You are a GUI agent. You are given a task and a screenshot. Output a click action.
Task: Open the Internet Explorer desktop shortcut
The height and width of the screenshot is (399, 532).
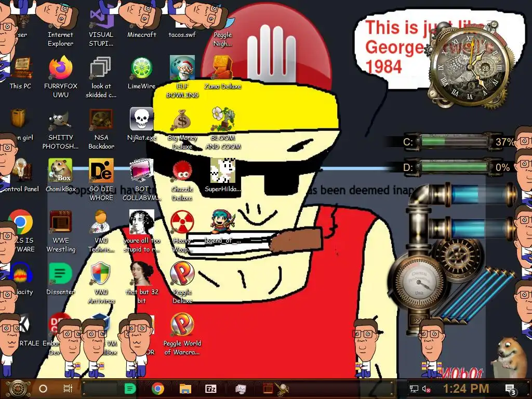[60, 25]
